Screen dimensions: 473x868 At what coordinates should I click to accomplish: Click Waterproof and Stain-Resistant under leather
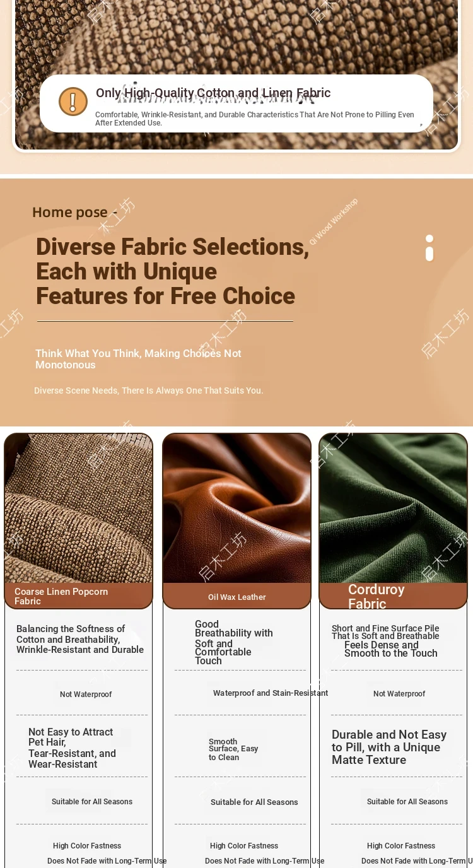pos(271,693)
